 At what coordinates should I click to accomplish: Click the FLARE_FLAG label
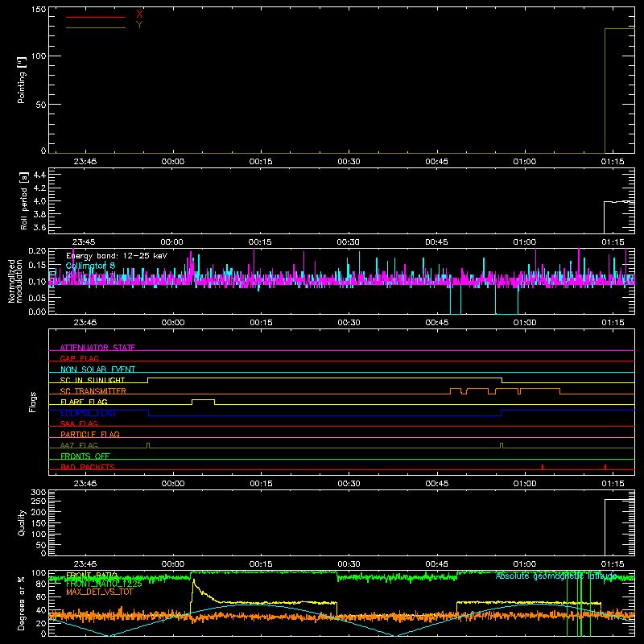click(x=84, y=402)
